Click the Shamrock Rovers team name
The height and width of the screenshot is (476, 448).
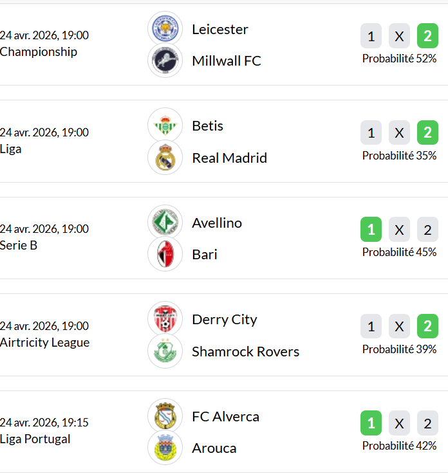pyautogui.click(x=245, y=351)
